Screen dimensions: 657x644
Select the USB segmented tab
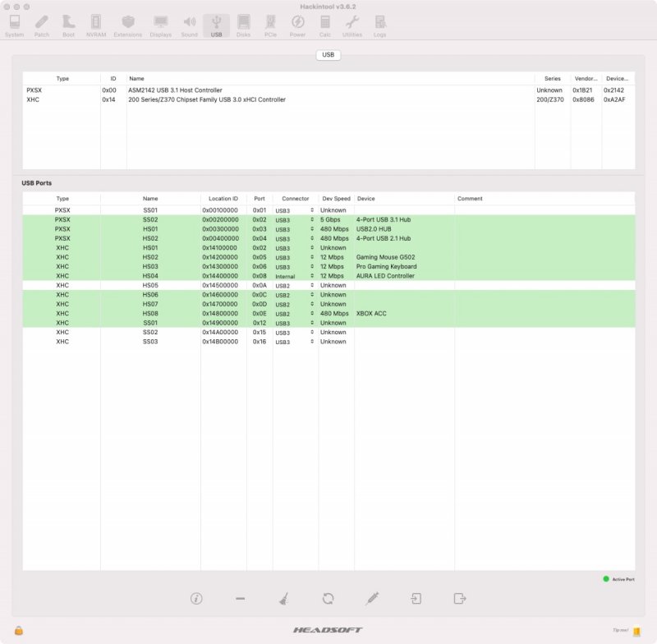pos(328,55)
